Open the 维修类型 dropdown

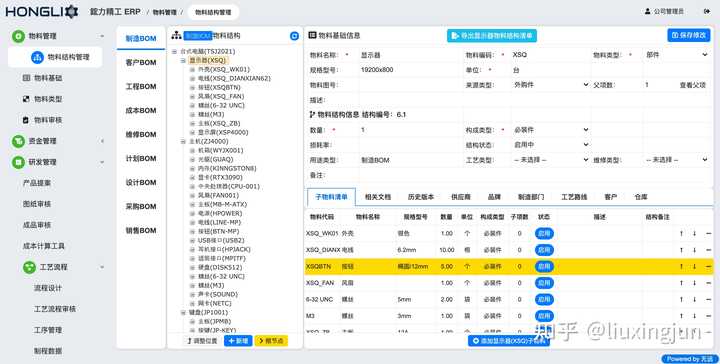(x=676, y=160)
